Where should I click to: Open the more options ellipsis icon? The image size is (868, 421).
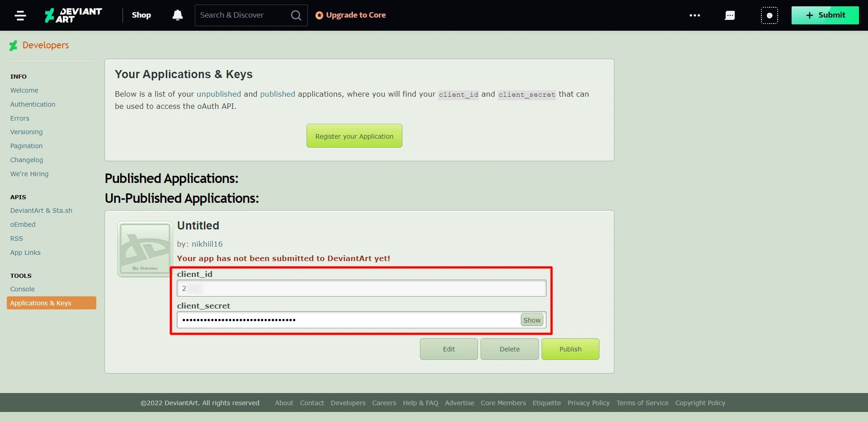click(695, 15)
